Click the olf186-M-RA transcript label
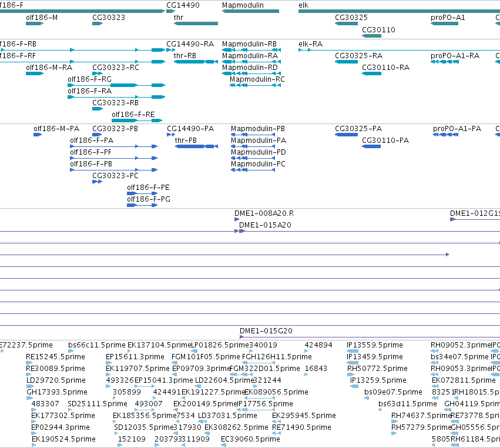500x448 pixels. click(x=49, y=68)
